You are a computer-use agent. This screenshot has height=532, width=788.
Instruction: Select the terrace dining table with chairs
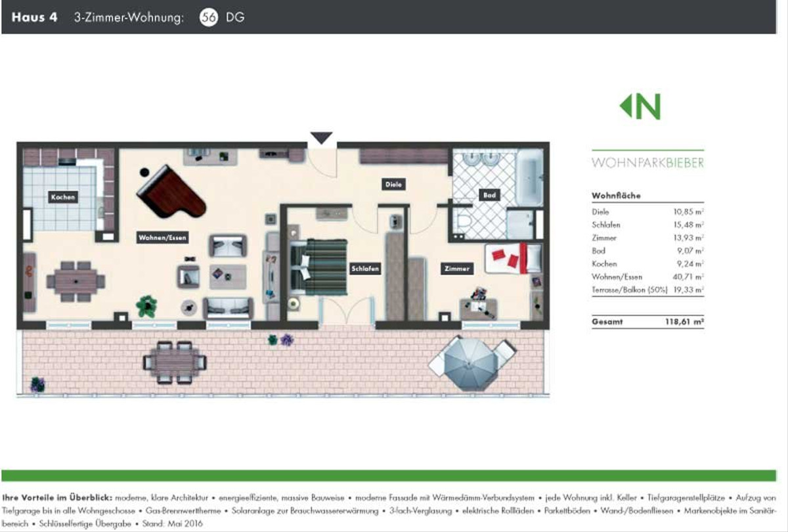175,361
